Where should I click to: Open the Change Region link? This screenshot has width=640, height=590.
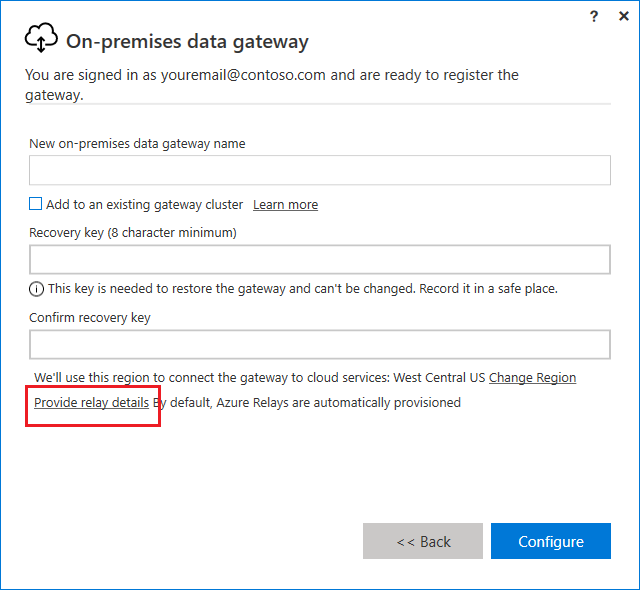(532, 378)
